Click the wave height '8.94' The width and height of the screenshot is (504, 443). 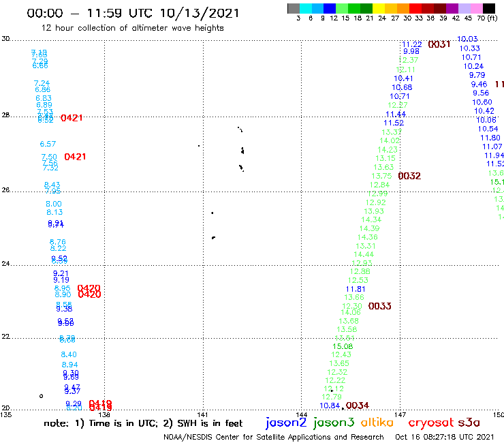click(x=69, y=365)
